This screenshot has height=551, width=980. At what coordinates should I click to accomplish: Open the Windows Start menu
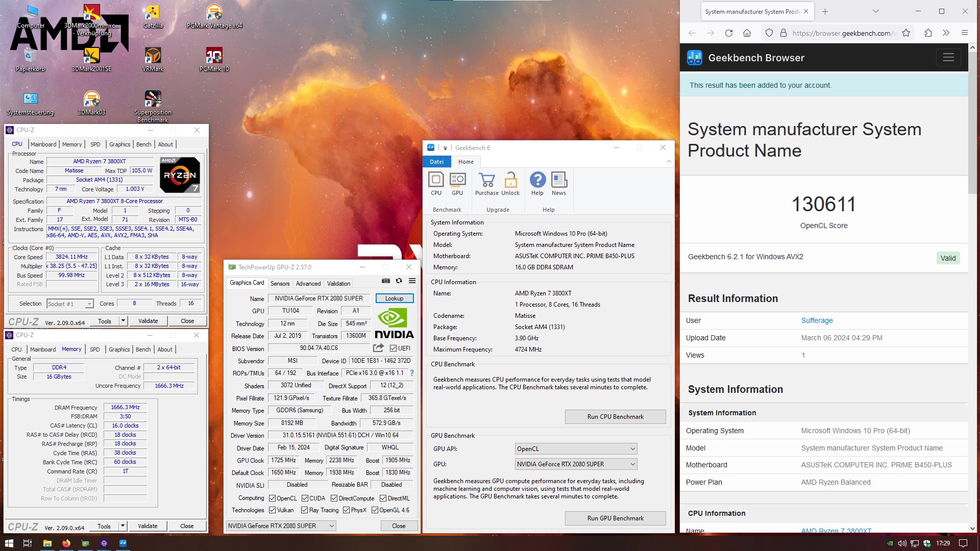(x=9, y=543)
